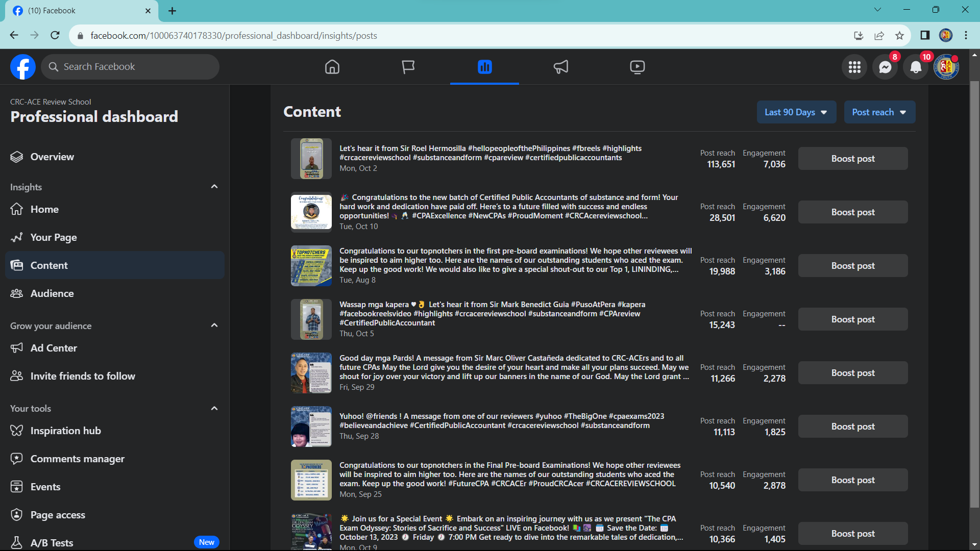The height and width of the screenshot is (551, 980).
Task: Click the Facebook logo
Action: [x=23, y=67]
